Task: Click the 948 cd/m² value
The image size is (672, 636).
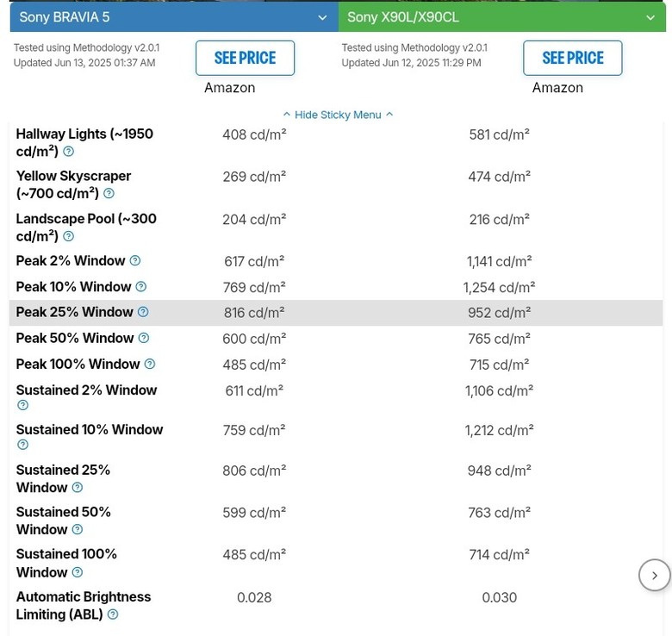Action: click(500, 471)
